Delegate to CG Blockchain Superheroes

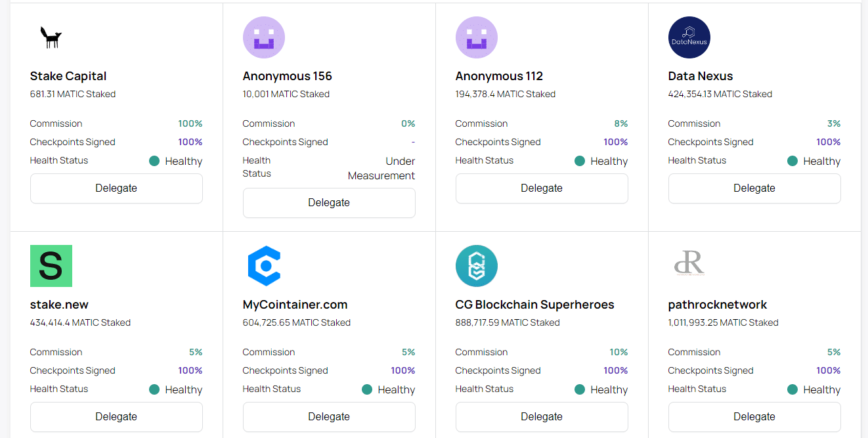click(x=542, y=417)
